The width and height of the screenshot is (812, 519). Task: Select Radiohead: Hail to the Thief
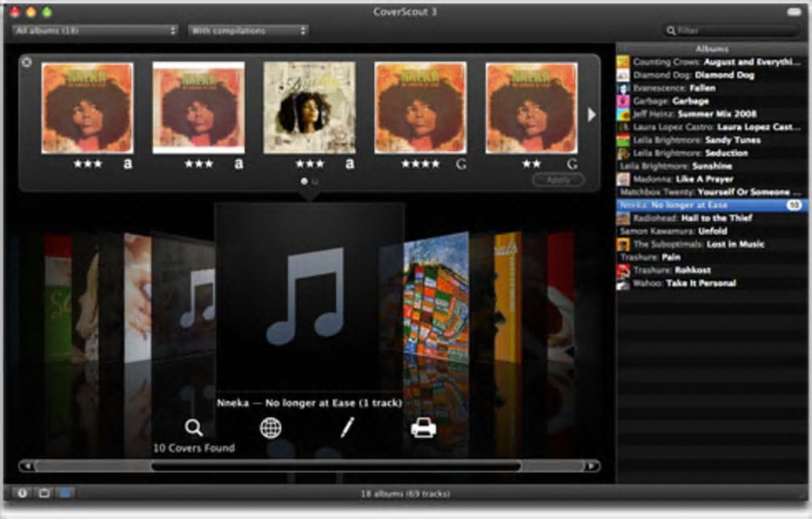(x=712, y=218)
